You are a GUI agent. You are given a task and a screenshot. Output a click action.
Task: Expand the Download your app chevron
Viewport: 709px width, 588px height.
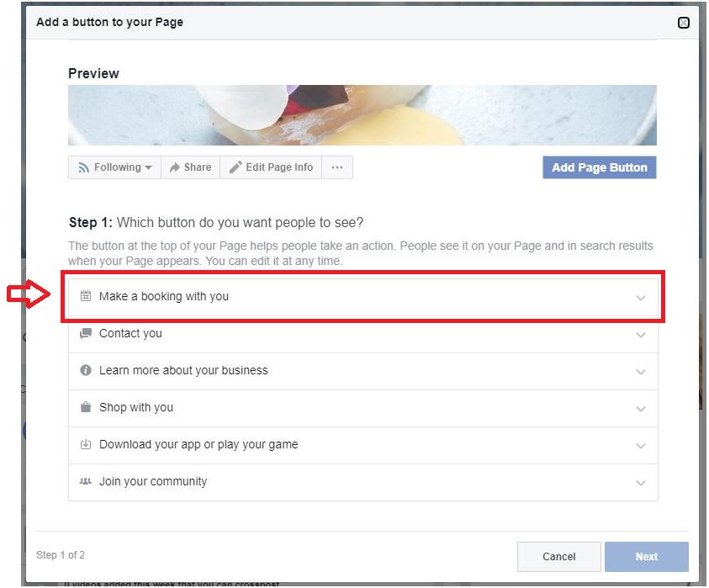[641, 446]
